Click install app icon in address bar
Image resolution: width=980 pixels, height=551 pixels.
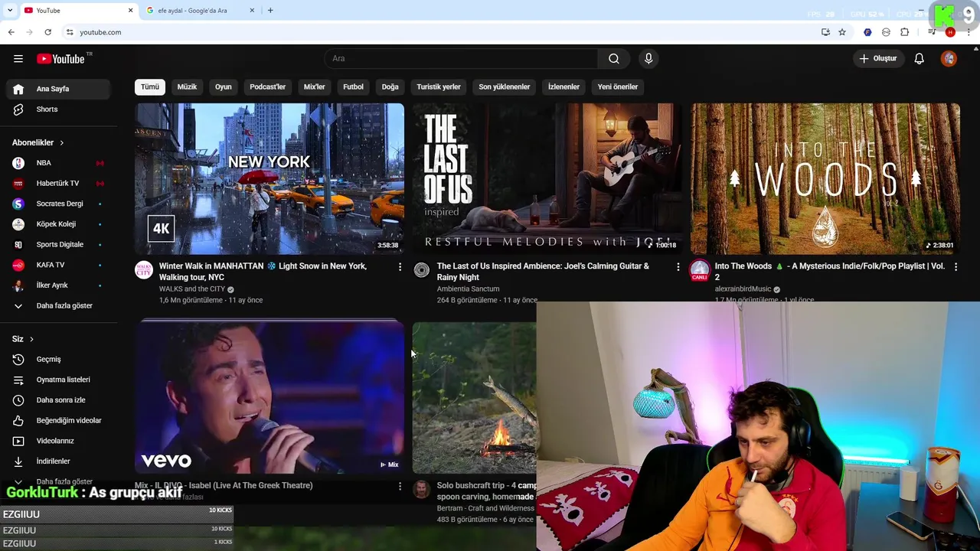(x=825, y=32)
